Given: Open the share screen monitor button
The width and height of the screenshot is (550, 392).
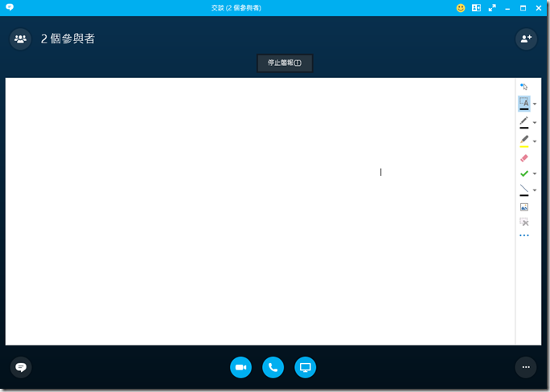Looking at the screenshot, I should point(305,367).
